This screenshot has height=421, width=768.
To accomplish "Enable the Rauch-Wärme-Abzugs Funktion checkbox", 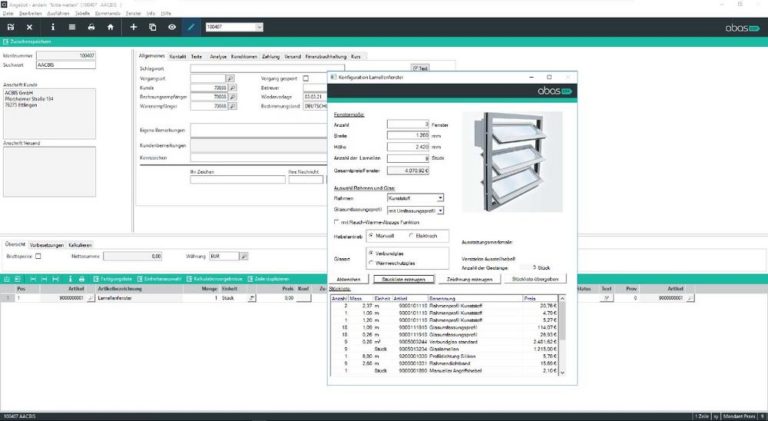I will pyautogui.click(x=336, y=221).
